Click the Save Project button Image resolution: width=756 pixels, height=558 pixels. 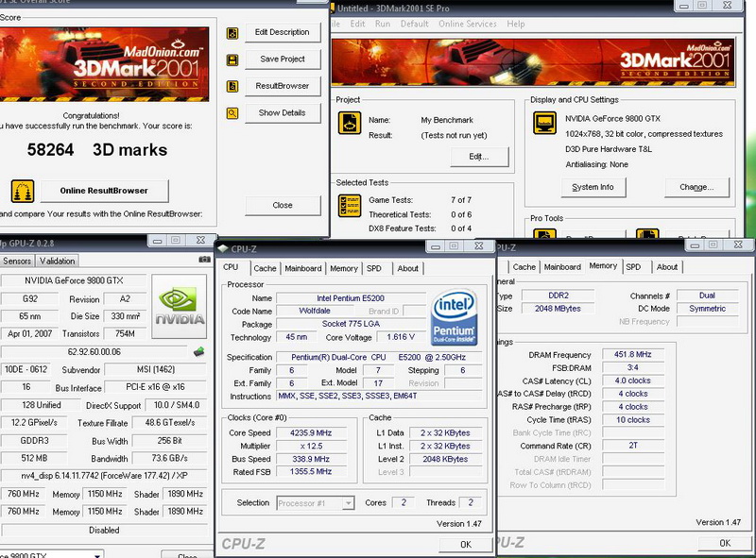click(x=283, y=59)
